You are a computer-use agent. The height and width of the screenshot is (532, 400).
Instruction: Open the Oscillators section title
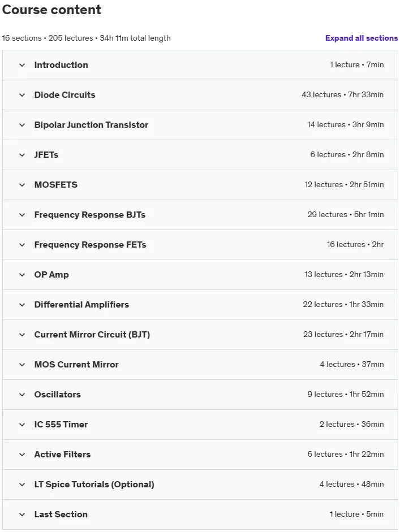coord(57,394)
